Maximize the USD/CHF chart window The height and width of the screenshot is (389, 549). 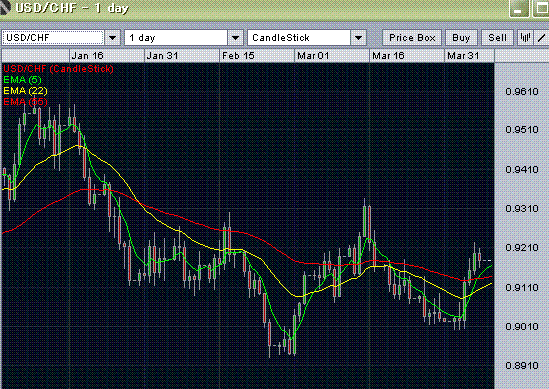541,8
